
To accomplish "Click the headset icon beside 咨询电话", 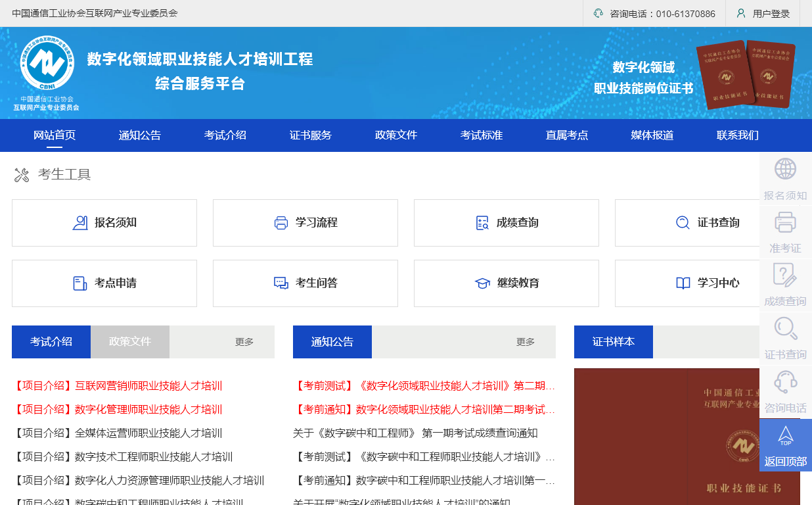I will 598,13.
